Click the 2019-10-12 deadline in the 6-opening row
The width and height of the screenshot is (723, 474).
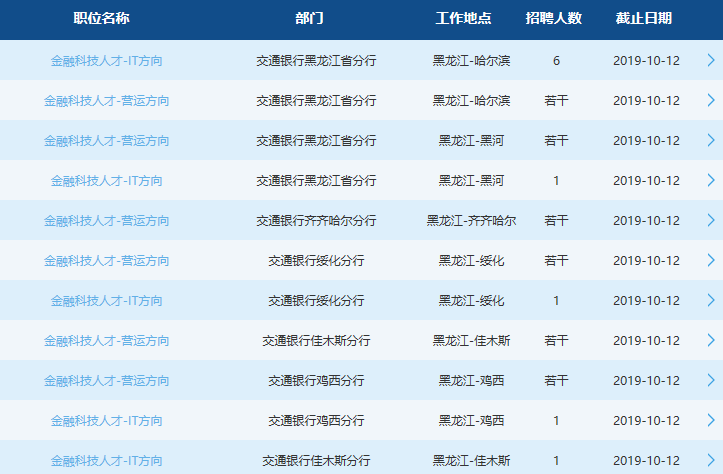pyautogui.click(x=646, y=60)
